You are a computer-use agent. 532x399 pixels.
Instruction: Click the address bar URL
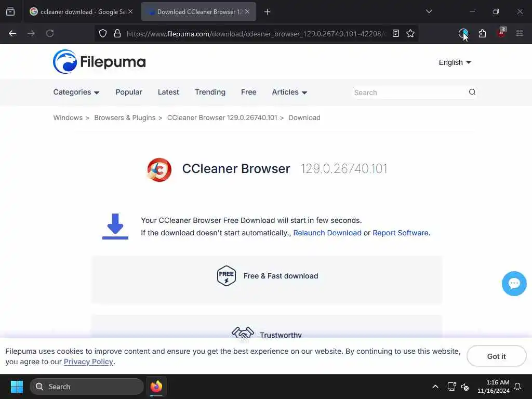coord(256,34)
